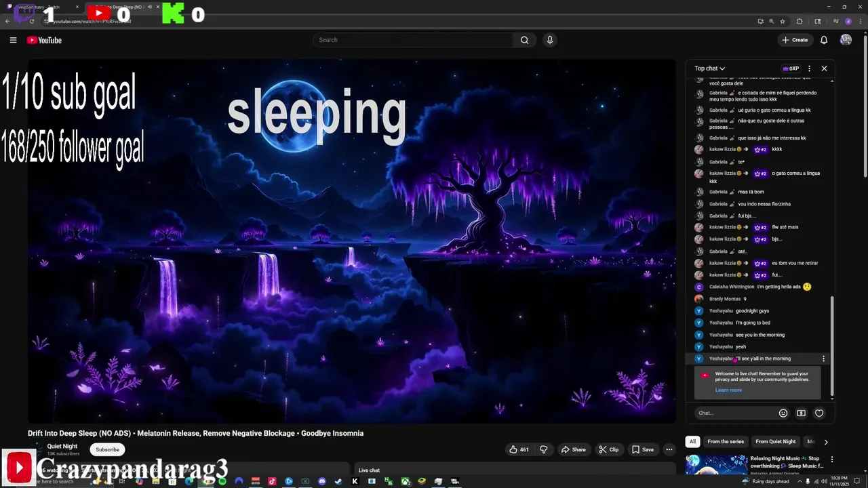Show more options for Yeshayahu's last message
The image size is (868, 488).
(824, 359)
